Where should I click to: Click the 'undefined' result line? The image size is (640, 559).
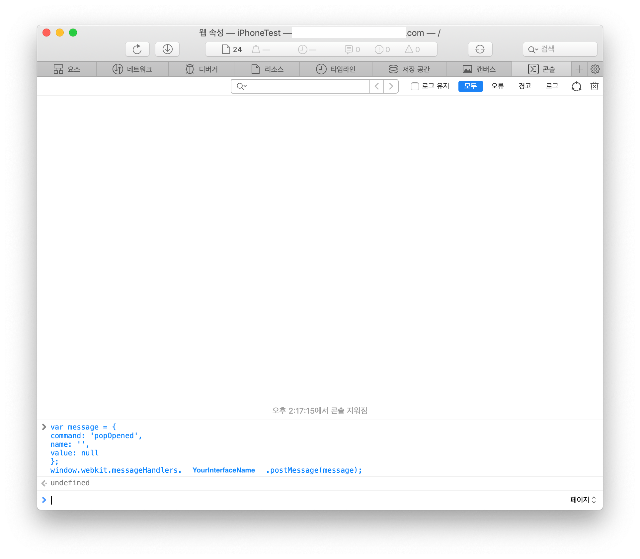(x=70, y=483)
